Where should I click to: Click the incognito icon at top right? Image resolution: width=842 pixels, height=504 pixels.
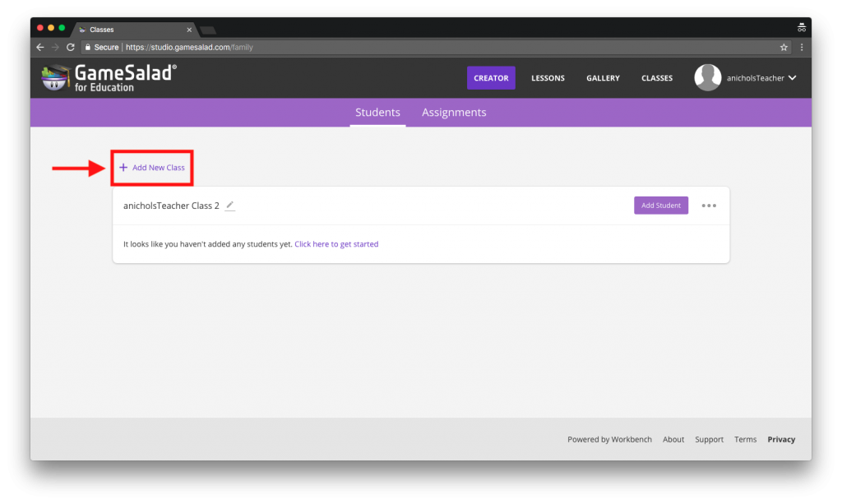tap(801, 28)
